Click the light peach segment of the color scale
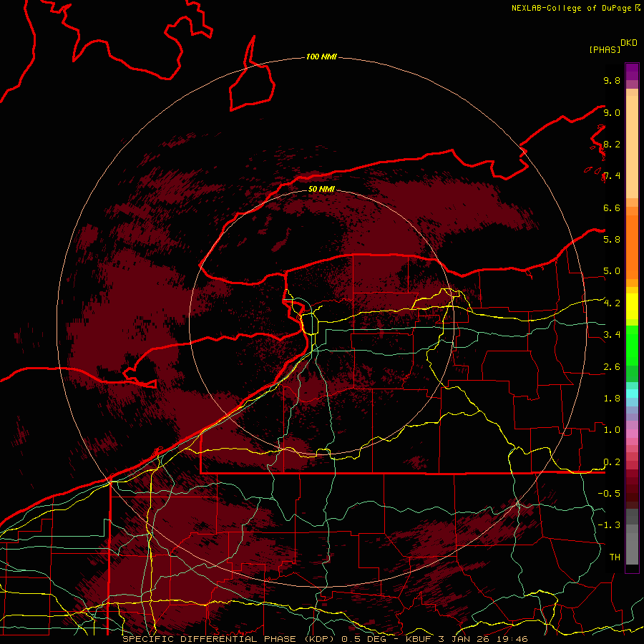The width and height of the screenshot is (644, 644). [x=632, y=147]
